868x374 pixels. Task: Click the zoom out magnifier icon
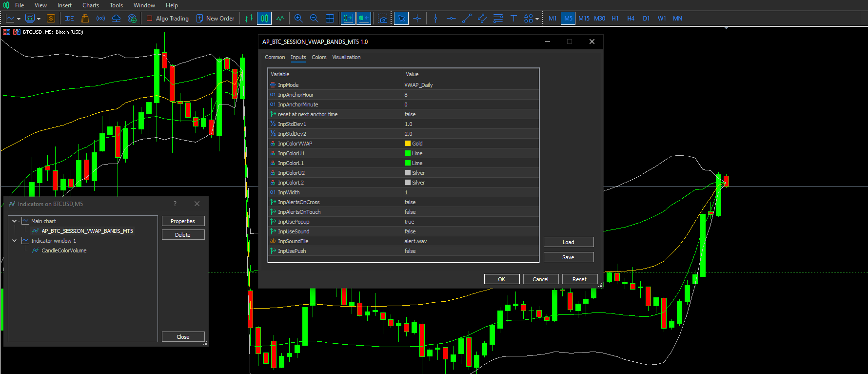[x=314, y=19]
